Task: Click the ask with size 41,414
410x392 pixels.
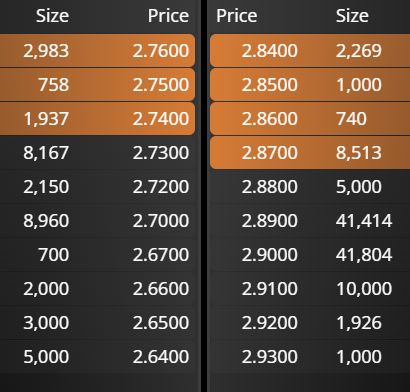Action: [x=310, y=221]
